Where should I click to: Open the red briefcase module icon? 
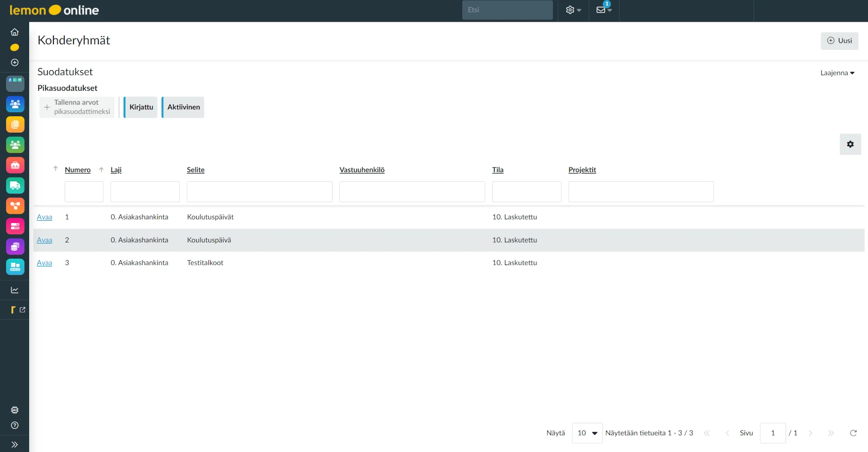[15, 165]
